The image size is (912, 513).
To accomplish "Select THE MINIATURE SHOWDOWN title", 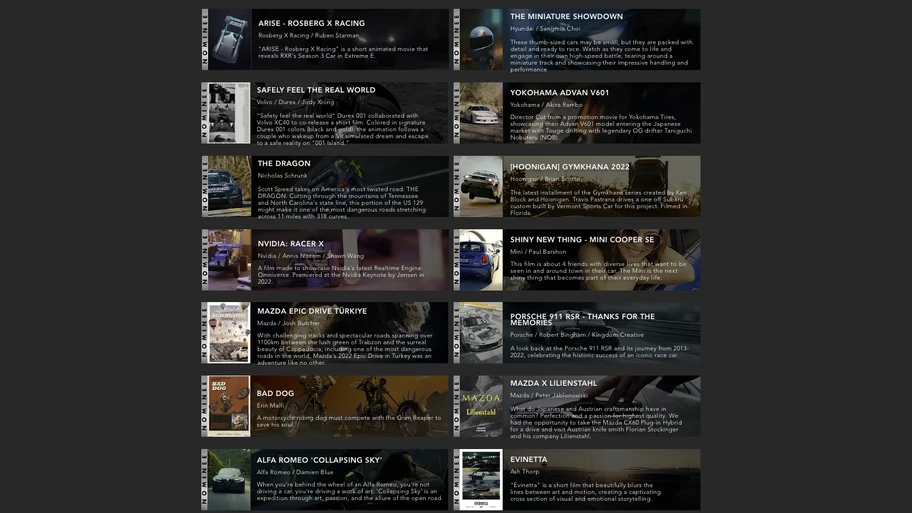I will (x=567, y=17).
